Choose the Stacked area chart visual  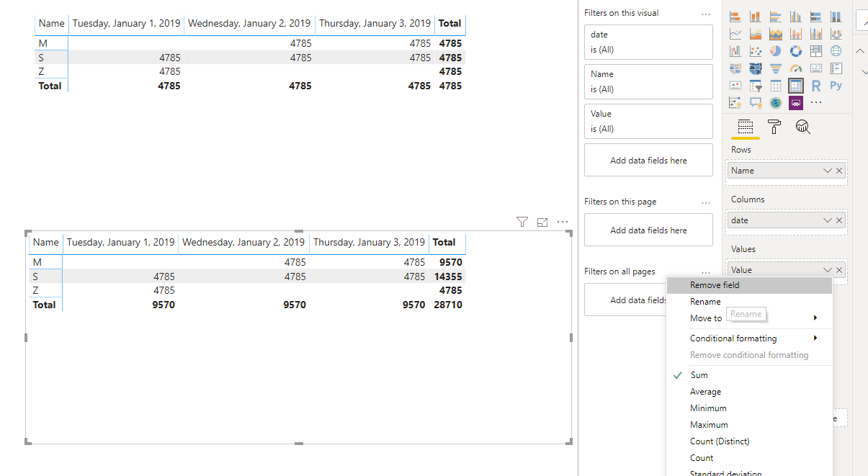(776, 34)
